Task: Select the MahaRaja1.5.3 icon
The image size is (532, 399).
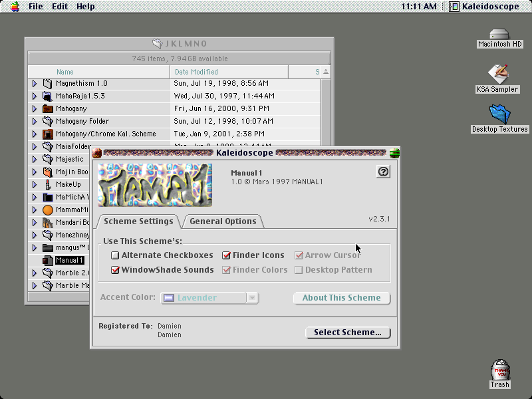Action: 48,96
